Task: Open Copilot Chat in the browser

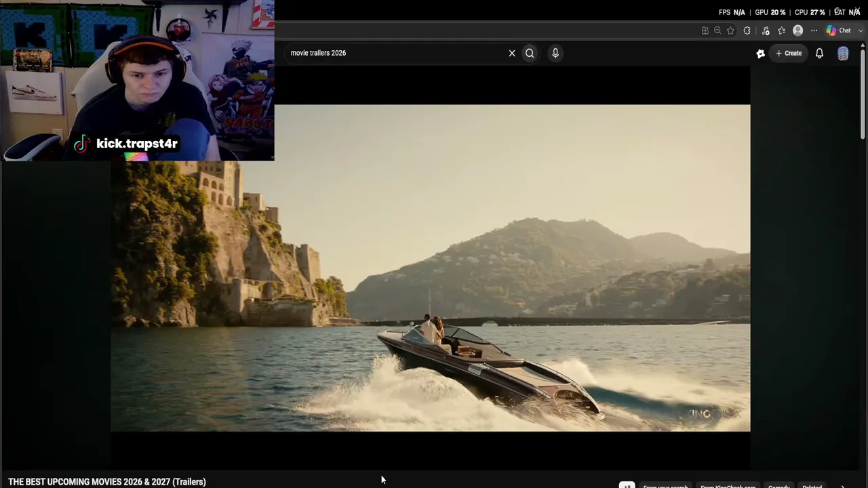Action: [839, 30]
